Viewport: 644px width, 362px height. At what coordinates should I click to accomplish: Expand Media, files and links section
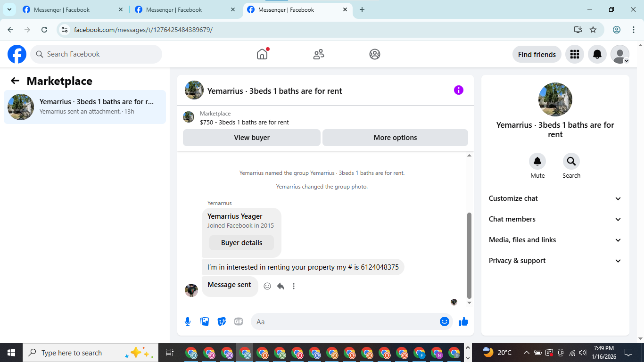click(x=555, y=240)
